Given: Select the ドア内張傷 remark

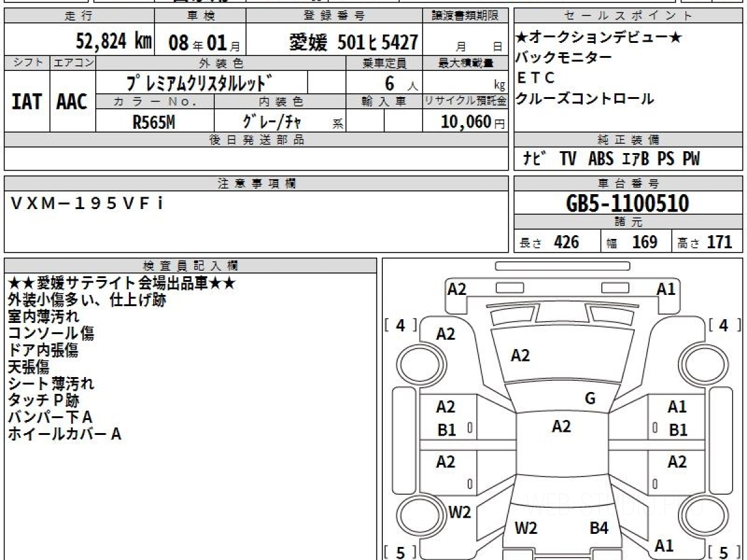Looking at the screenshot, I should [x=43, y=350].
